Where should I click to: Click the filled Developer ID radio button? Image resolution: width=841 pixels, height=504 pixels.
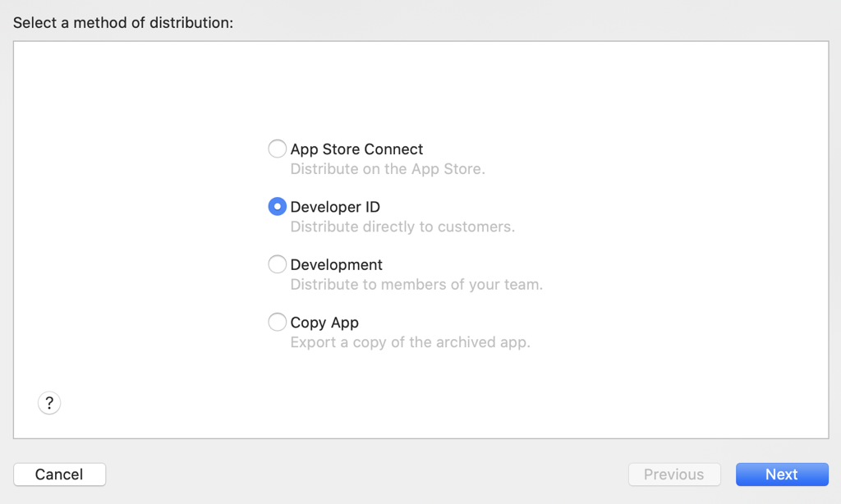tap(277, 206)
